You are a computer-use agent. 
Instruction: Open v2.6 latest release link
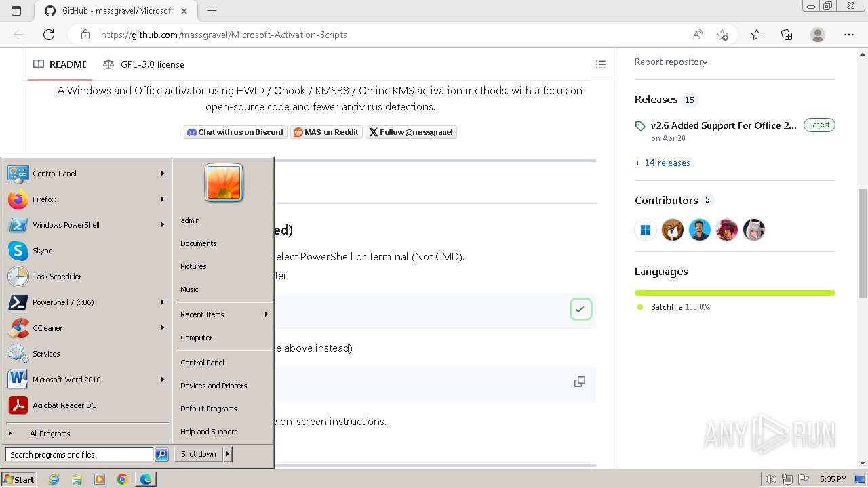coord(724,125)
